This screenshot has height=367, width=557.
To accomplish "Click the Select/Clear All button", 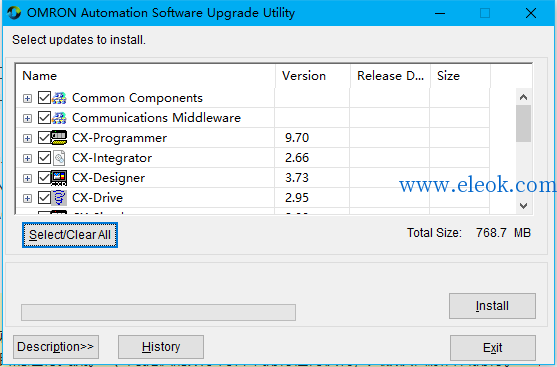I will [x=70, y=235].
